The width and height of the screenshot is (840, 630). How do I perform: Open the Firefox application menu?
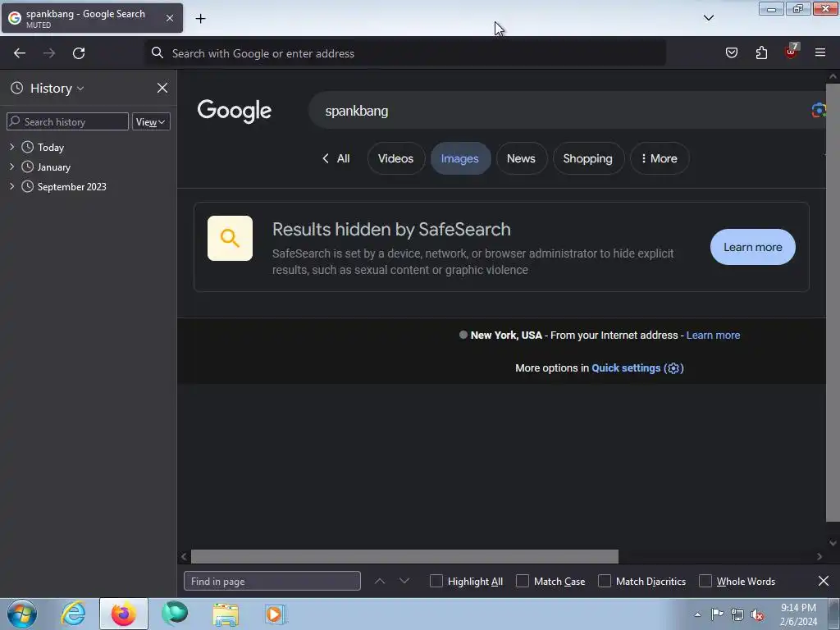click(x=820, y=52)
